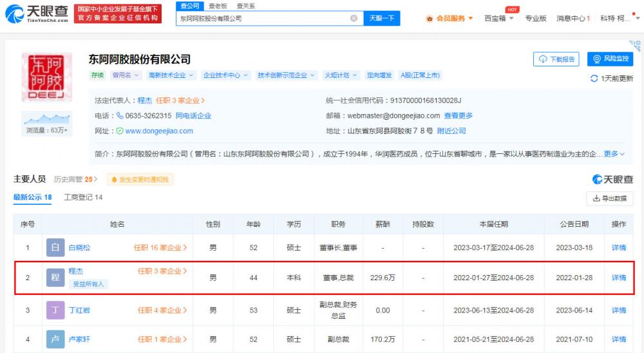Open 详情 for 丁红岩 row
Image resolution: width=644 pixels, height=353 pixels.
618,310
